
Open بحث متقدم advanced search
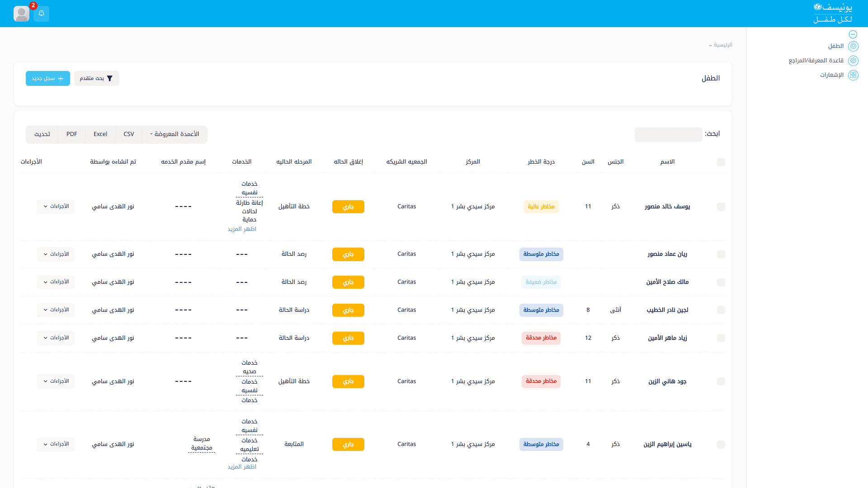[x=97, y=79]
